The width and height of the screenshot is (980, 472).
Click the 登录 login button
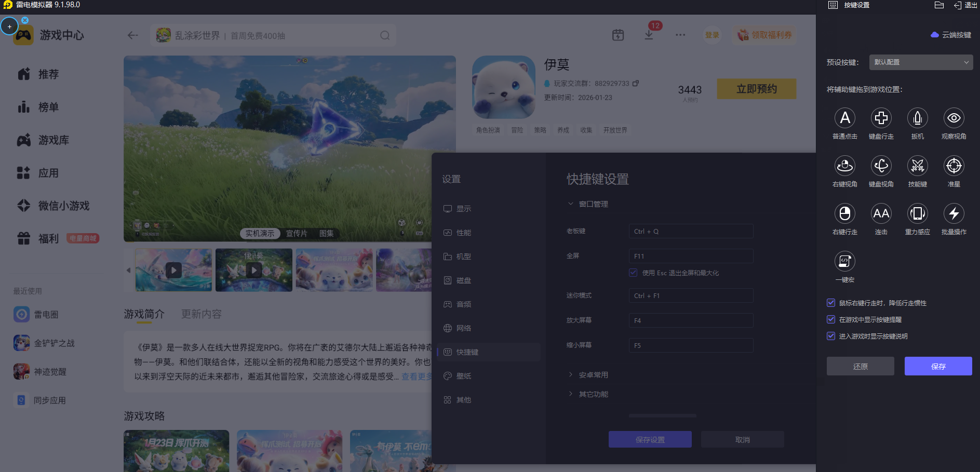712,35
